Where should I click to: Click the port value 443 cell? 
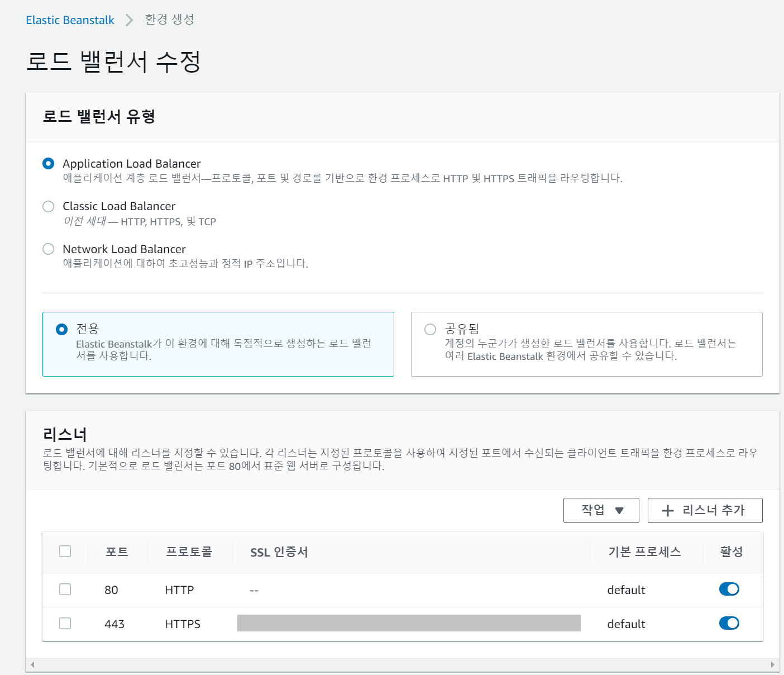[114, 624]
